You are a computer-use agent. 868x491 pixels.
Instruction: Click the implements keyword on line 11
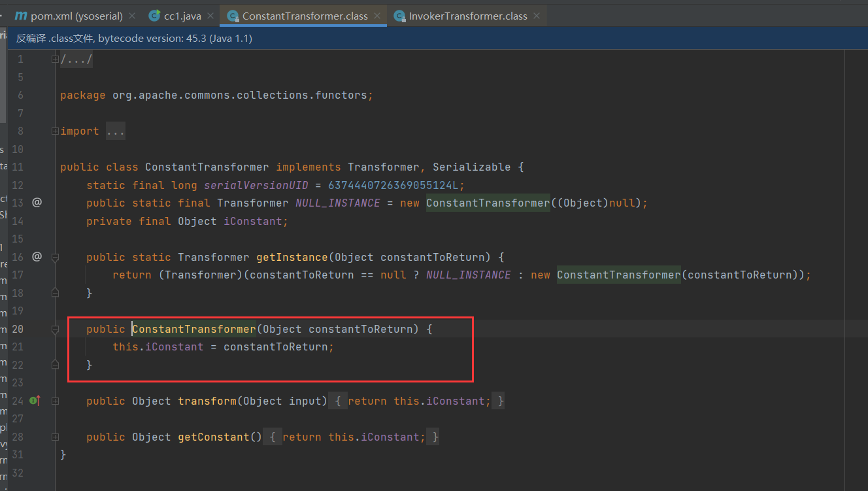click(308, 167)
